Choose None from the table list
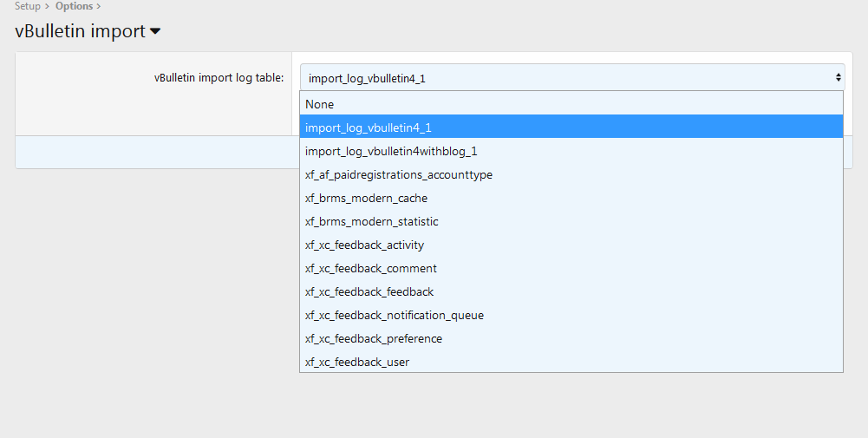 (x=319, y=104)
